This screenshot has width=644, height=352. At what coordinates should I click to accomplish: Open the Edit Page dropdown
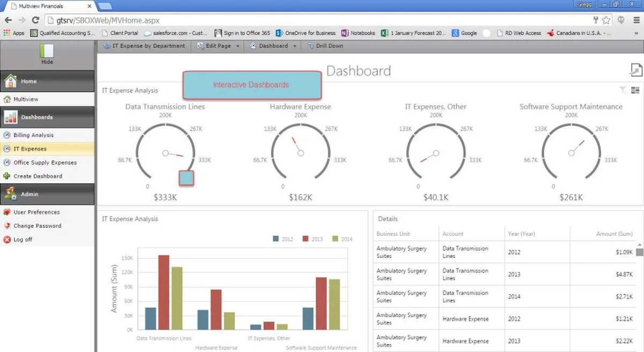click(x=218, y=46)
